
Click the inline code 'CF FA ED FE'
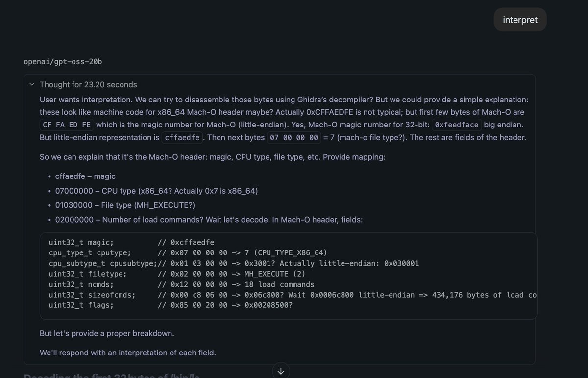(67, 125)
